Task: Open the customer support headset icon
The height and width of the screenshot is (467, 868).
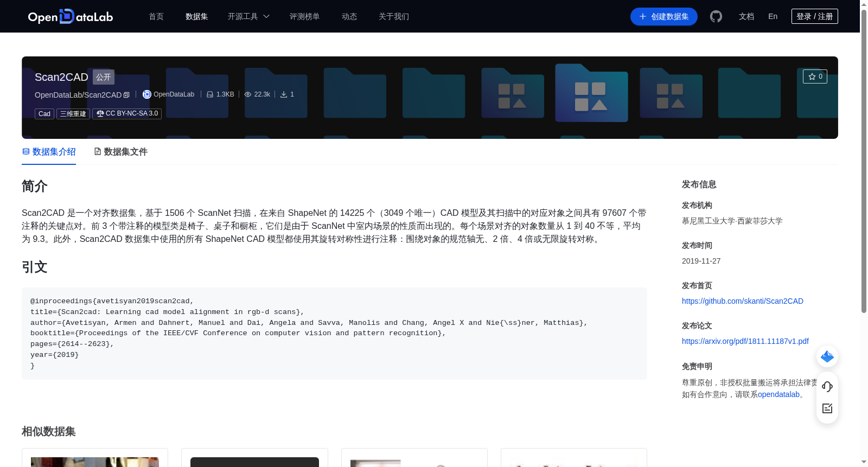Action: click(827, 386)
